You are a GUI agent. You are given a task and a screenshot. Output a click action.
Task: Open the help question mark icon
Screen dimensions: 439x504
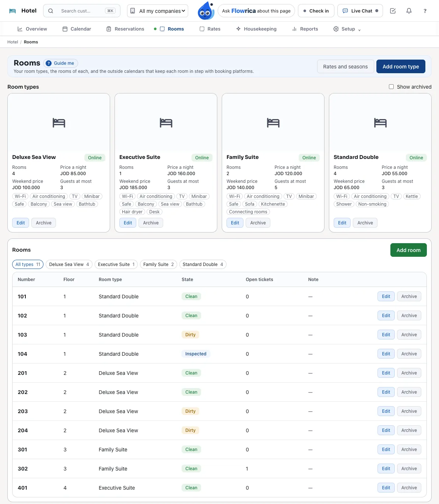tap(425, 11)
